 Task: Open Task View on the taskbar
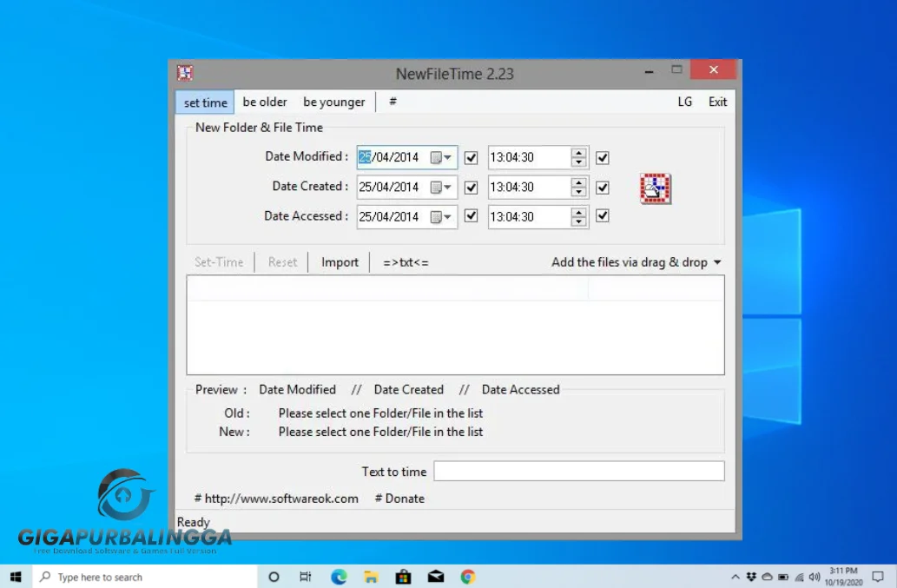point(306,577)
